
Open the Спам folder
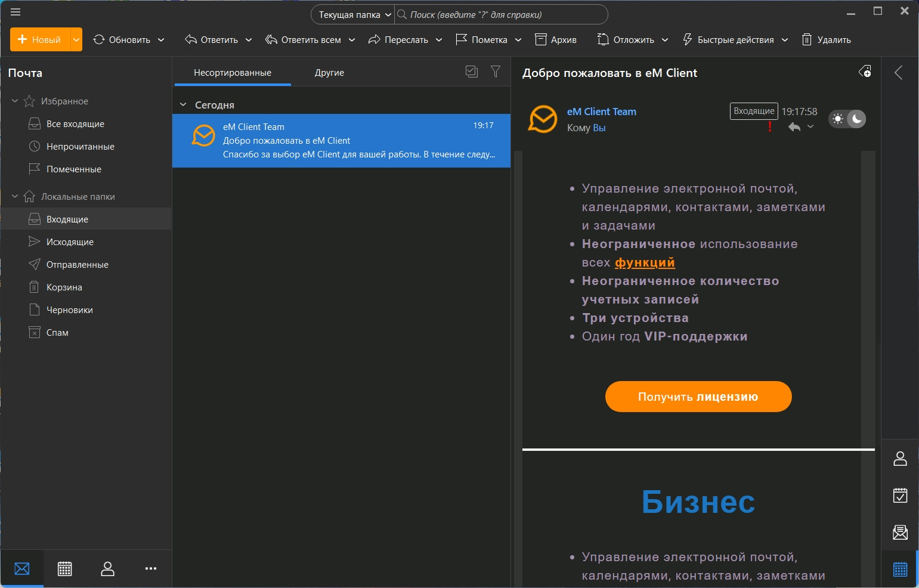click(x=86, y=333)
